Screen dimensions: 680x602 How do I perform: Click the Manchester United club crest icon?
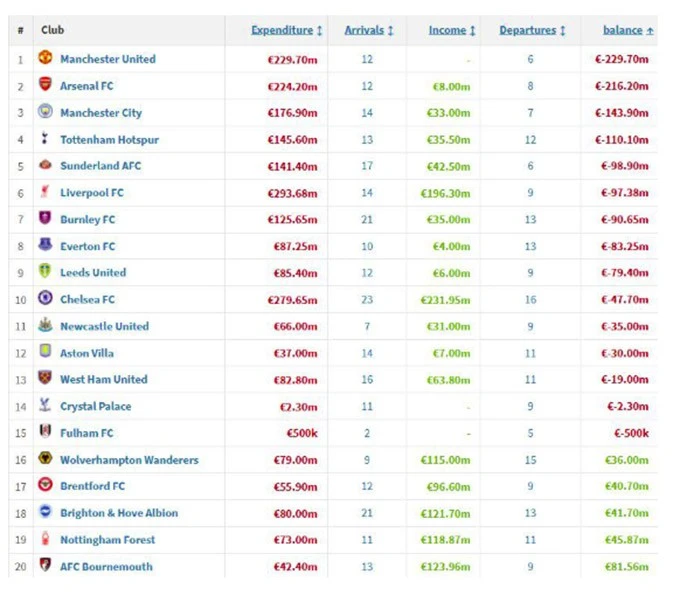click(45, 59)
